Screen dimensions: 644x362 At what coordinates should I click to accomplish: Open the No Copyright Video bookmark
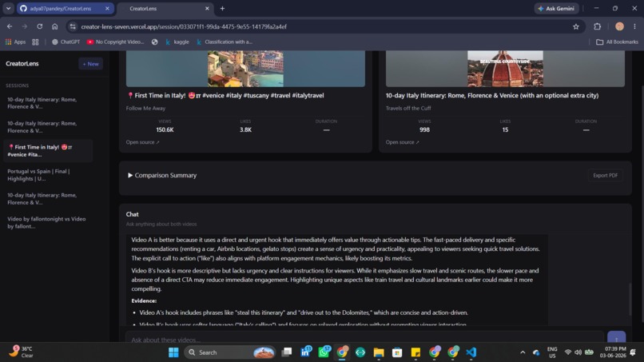click(x=115, y=42)
